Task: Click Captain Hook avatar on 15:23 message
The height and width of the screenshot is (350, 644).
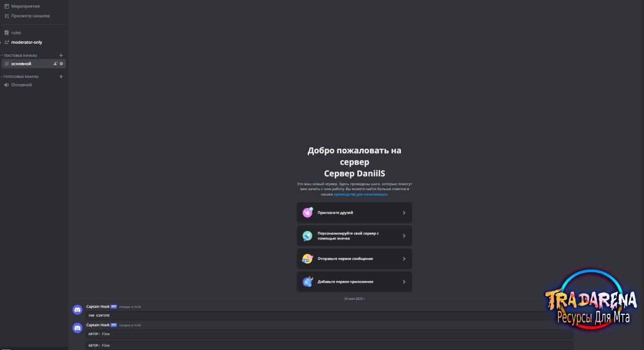Action: click(77, 310)
